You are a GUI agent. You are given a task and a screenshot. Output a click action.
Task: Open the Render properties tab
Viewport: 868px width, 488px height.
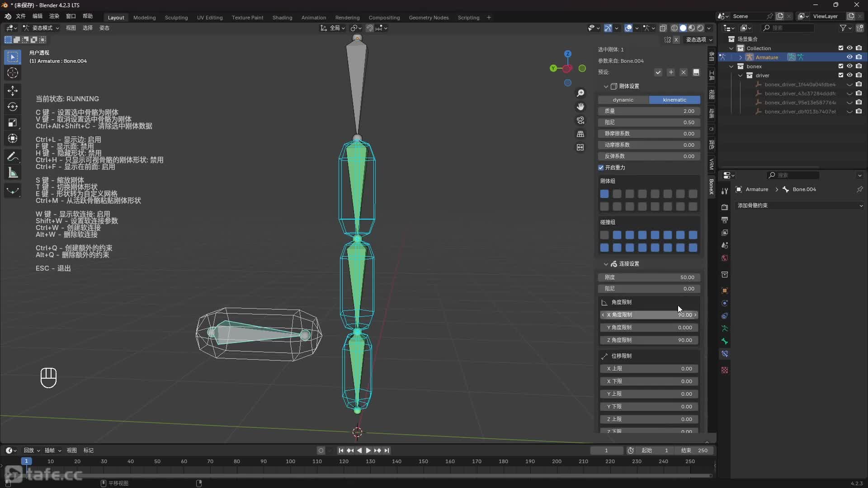tap(725, 207)
